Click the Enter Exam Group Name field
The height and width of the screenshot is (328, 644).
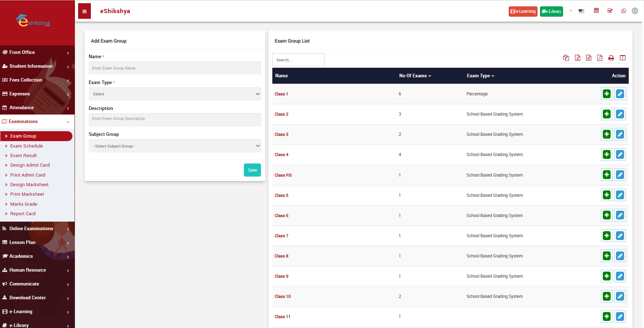(175, 68)
